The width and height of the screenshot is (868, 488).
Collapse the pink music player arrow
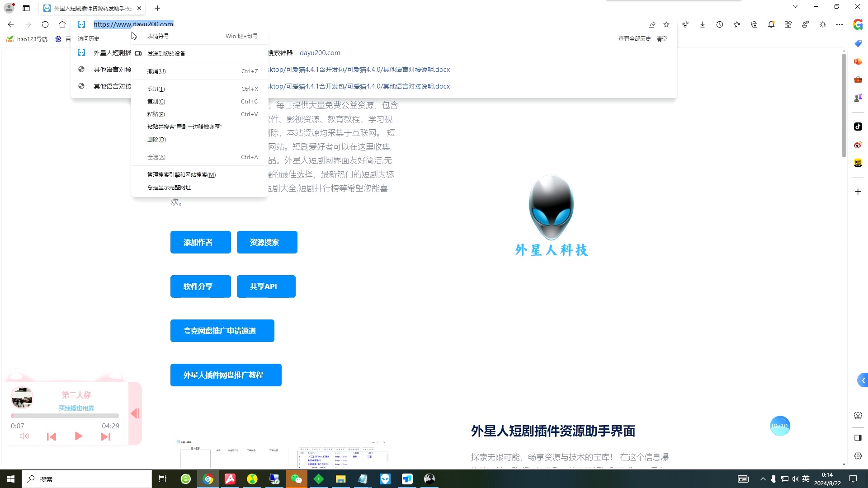pos(135,413)
